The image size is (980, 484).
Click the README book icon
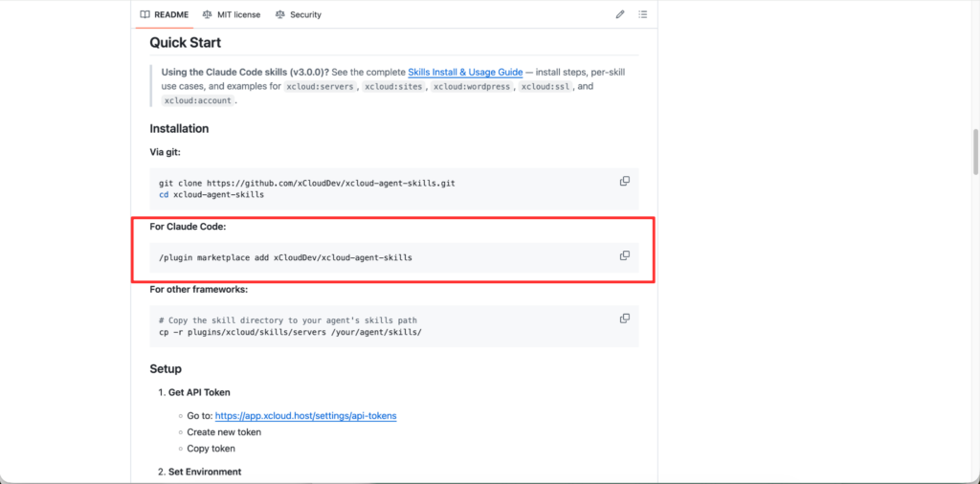click(145, 14)
